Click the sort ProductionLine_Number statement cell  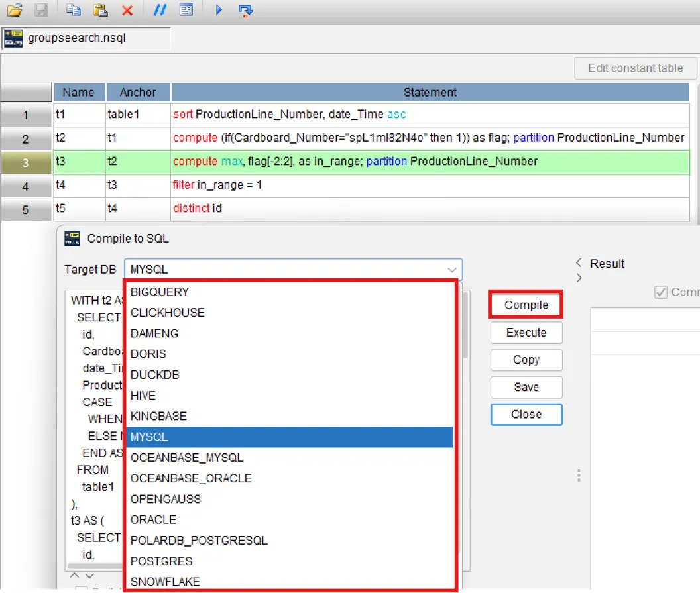click(x=430, y=115)
